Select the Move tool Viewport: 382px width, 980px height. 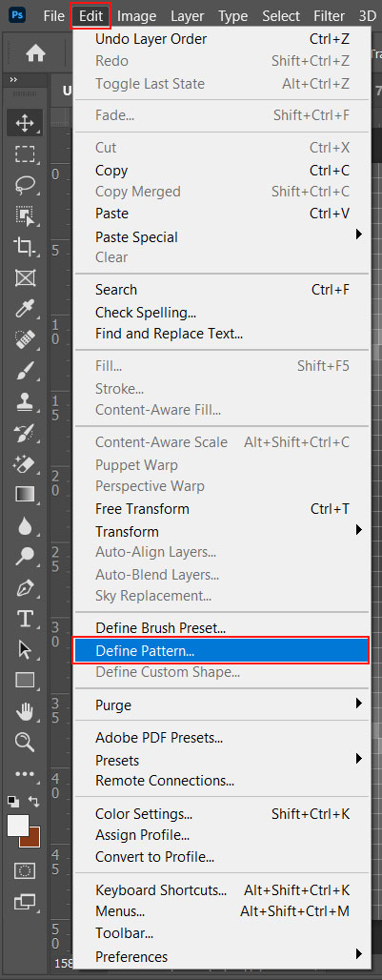coord(25,122)
